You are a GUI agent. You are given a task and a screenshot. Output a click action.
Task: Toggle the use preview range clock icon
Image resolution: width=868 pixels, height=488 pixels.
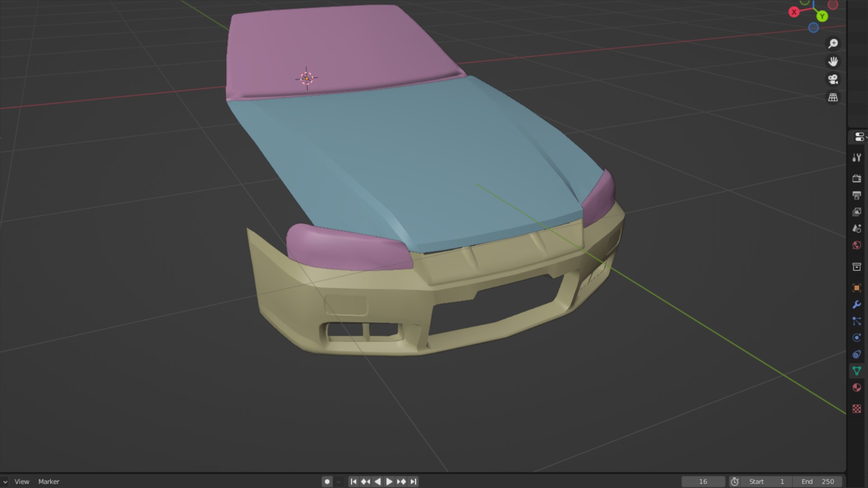pyautogui.click(x=735, y=482)
